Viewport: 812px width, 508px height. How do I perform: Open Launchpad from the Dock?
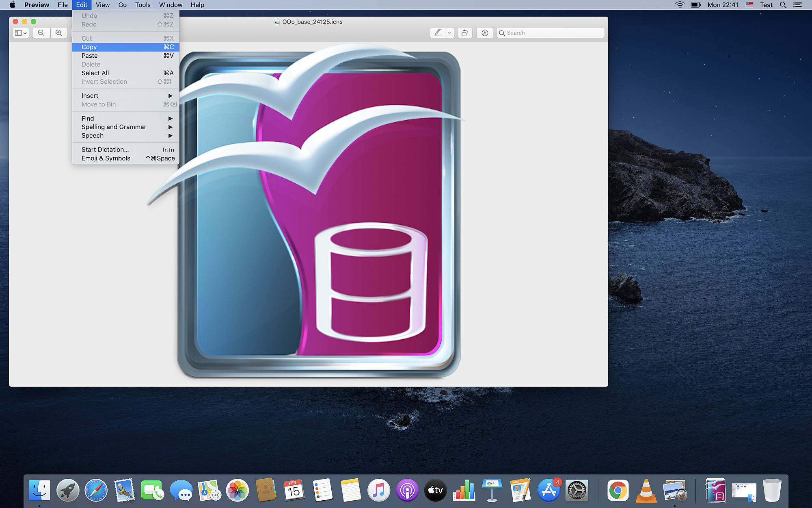pos(68,490)
